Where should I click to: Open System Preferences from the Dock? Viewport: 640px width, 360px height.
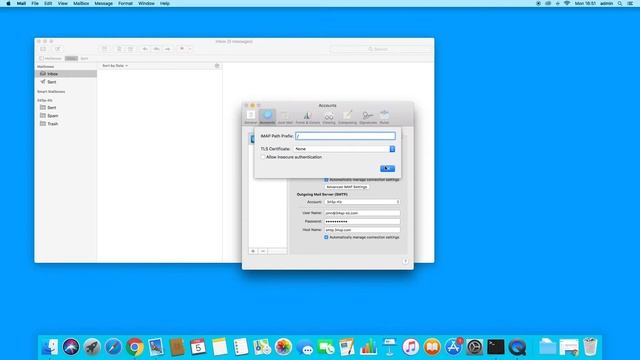pyautogui.click(x=474, y=347)
